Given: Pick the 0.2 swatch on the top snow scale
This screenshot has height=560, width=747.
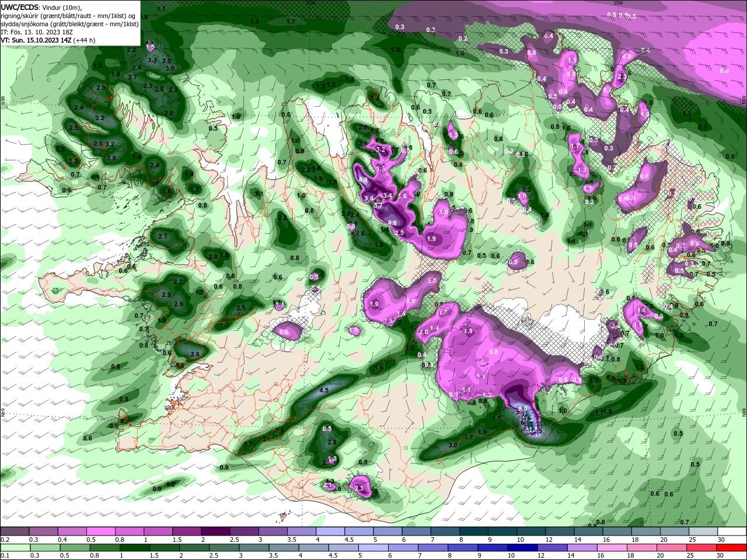Looking at the screenshot, I should point(15,531).
